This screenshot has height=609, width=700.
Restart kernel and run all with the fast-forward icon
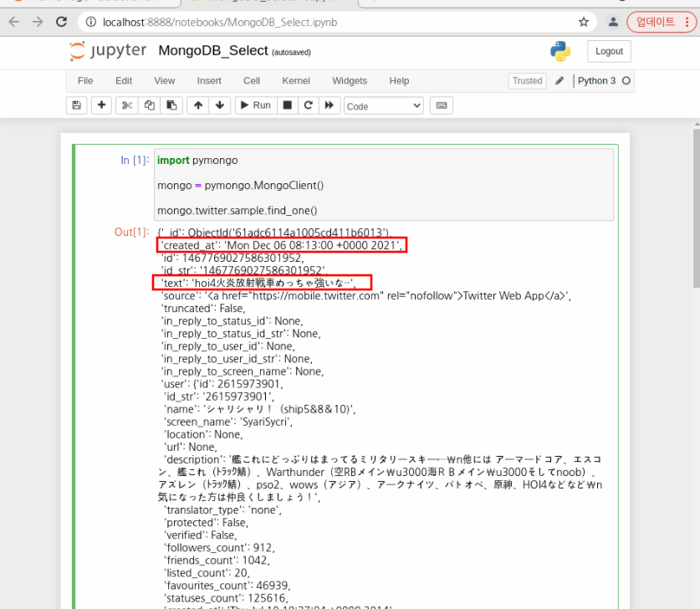coord(330,105)
